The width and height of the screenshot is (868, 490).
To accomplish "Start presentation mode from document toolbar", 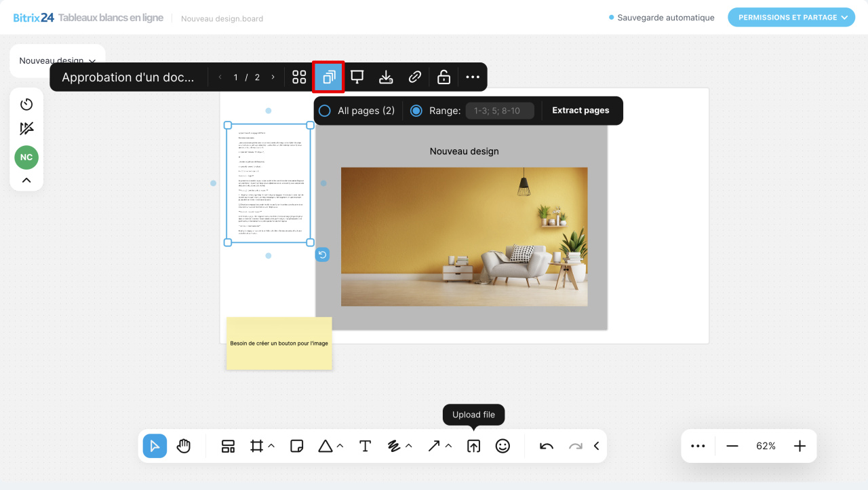I will click(357, 77).
